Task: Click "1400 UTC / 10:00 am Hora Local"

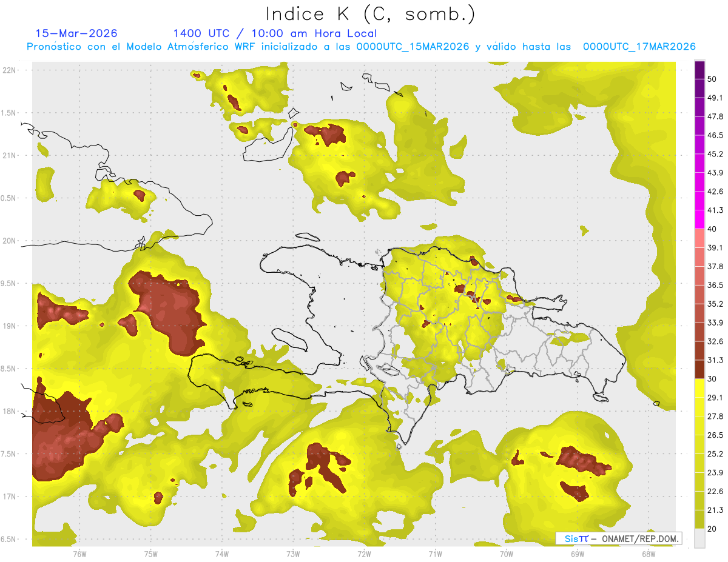Action: pyautogui.click(x=275, y=33)
